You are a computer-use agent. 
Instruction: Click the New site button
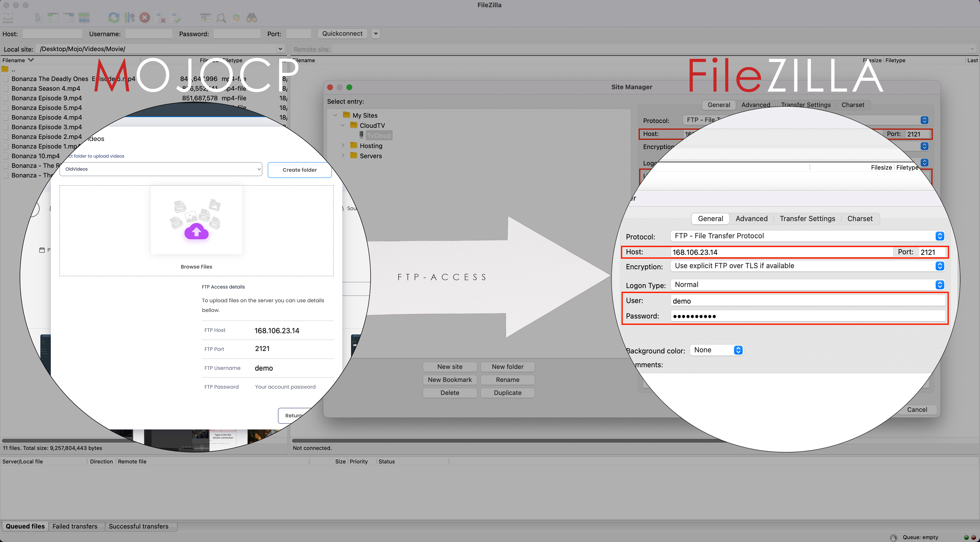point(450,366)
